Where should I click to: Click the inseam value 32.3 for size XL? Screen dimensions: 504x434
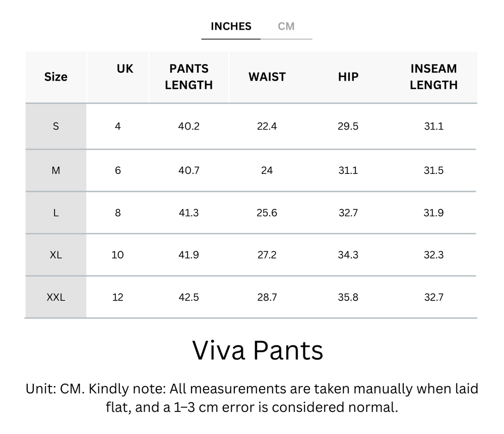pos(433,255)
